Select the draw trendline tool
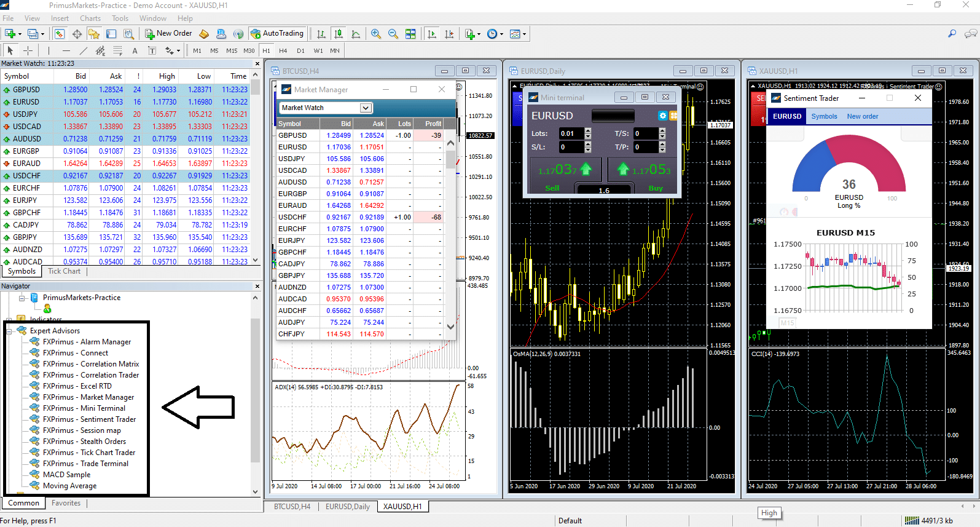Screen dimensions: 980x527 84,50
